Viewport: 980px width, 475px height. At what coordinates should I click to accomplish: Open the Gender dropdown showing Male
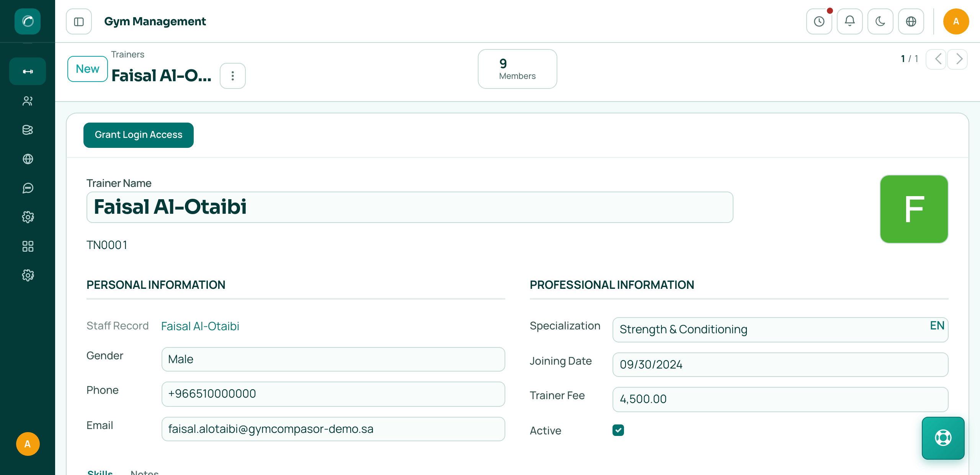[x=333, y=359]
